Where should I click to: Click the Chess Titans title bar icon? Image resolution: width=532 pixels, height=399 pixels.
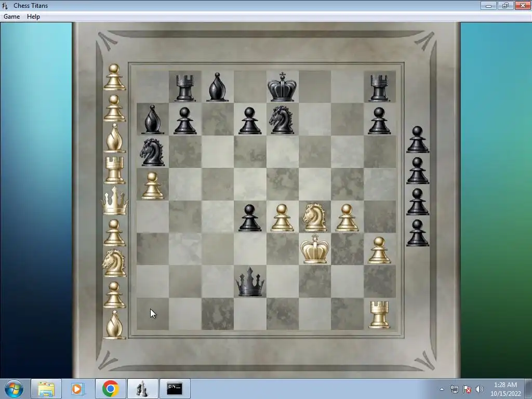tap(5, 5)
